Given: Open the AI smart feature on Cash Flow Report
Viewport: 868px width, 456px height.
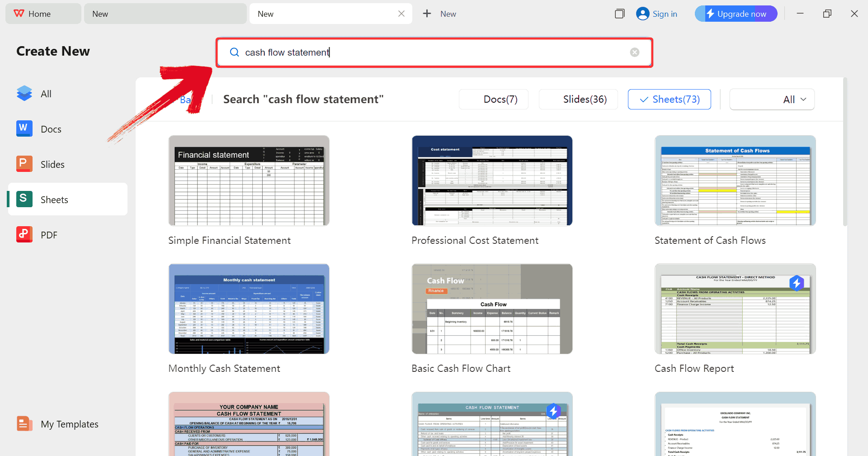Looking at the screenshot, I should coord(797,283).
